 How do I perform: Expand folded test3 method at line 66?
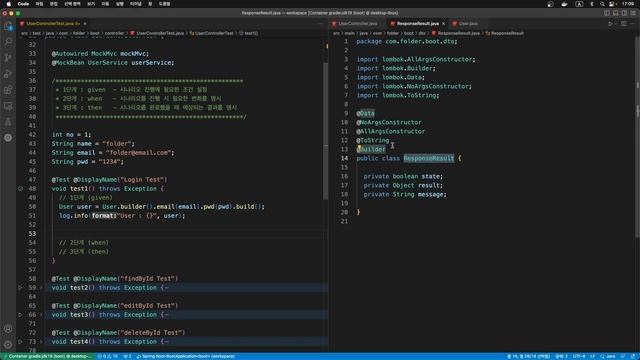(x=41, y=315)
